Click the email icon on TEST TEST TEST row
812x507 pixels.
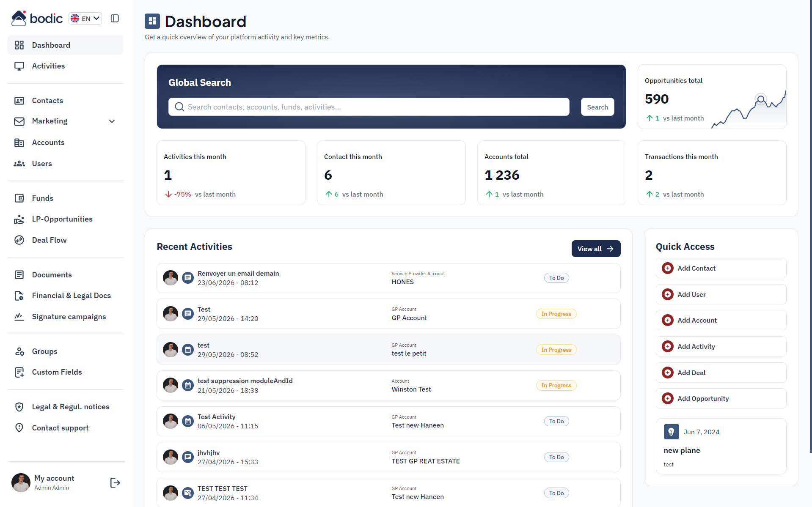tap(188, 493)
